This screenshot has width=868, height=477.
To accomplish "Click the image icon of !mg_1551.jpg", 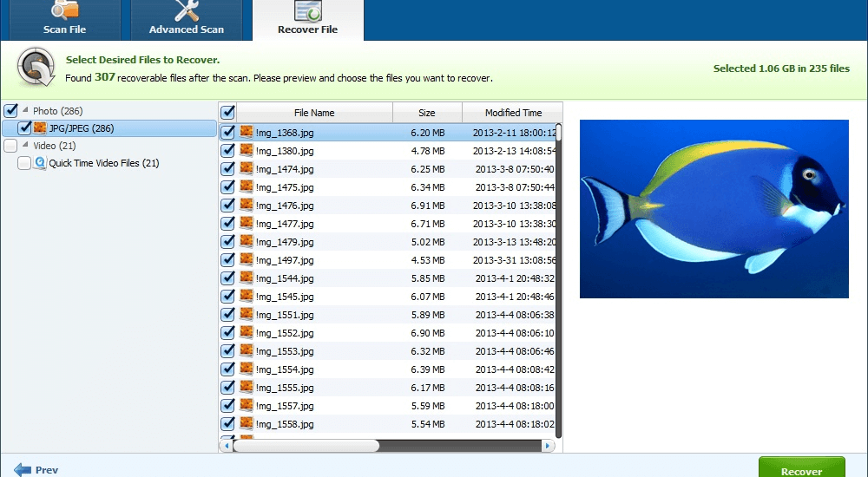I will pos(247,314).
